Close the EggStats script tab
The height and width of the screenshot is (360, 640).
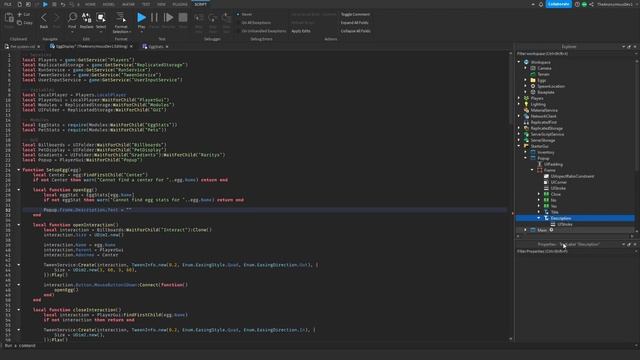167,47
